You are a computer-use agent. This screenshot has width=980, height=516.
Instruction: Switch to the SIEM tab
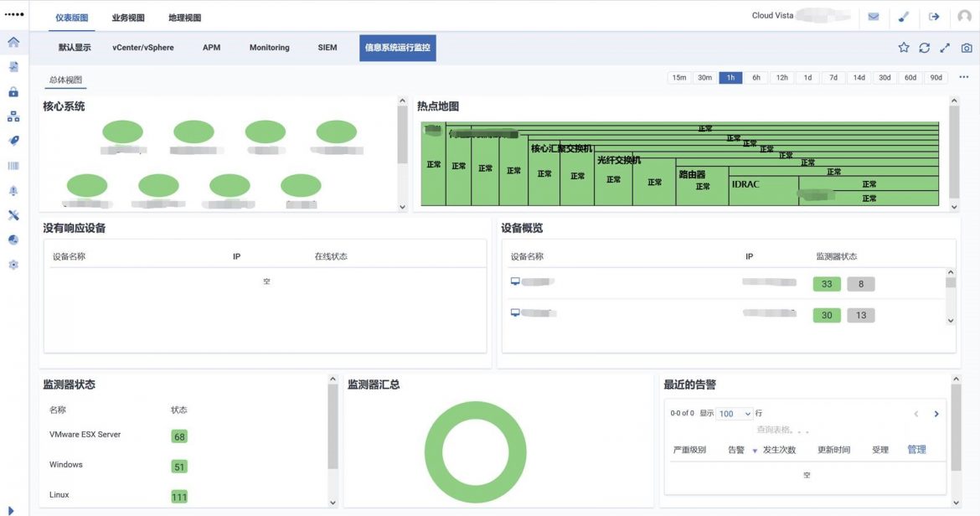tap(327, 48)
